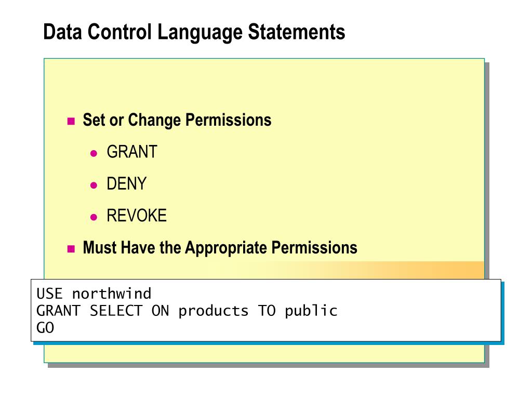Click the REVOKE list item text
The width and height of the screenshot is (532, 399).
click(x=137, y=216)
